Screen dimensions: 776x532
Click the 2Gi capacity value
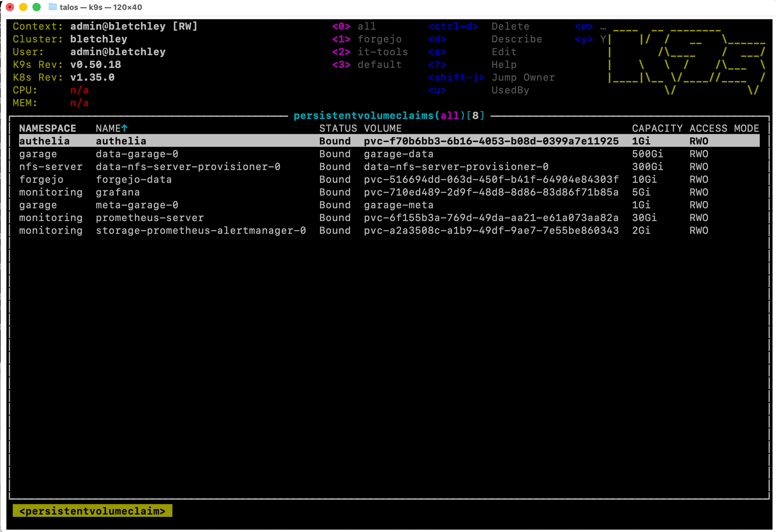point(641,231)
